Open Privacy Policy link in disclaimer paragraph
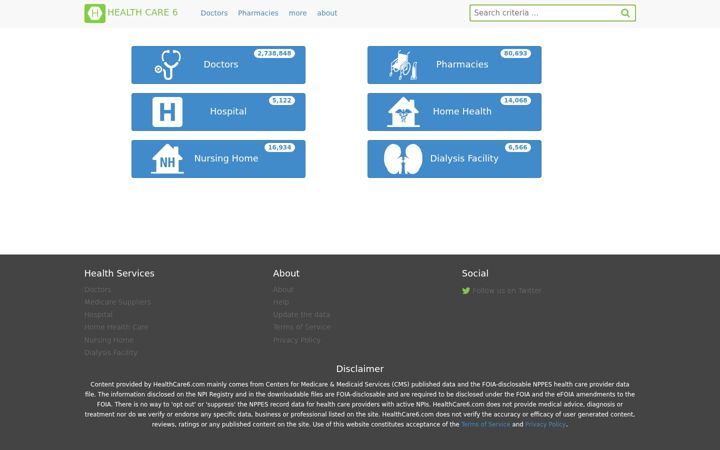This screenshot has height=450, width=720. pyautogui.click(x=545, y=424)
